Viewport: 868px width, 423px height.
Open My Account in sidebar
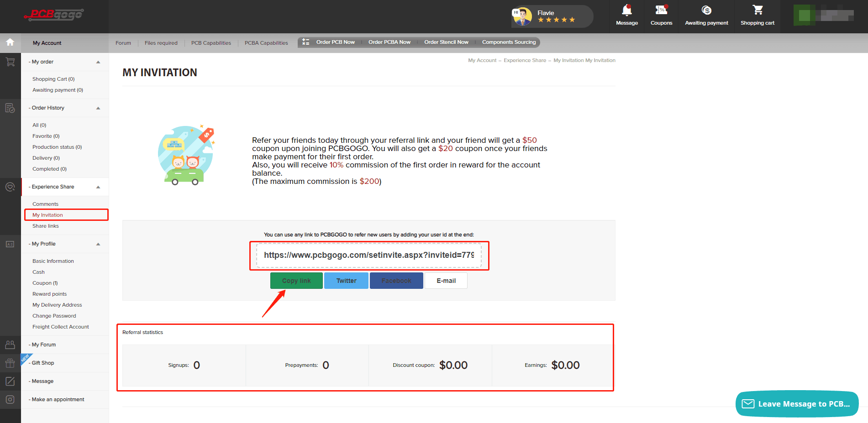click(x=47, y=43)
